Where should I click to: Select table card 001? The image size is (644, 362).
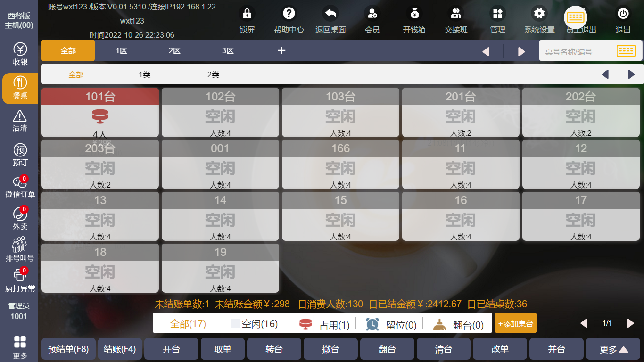pos(220,165)
